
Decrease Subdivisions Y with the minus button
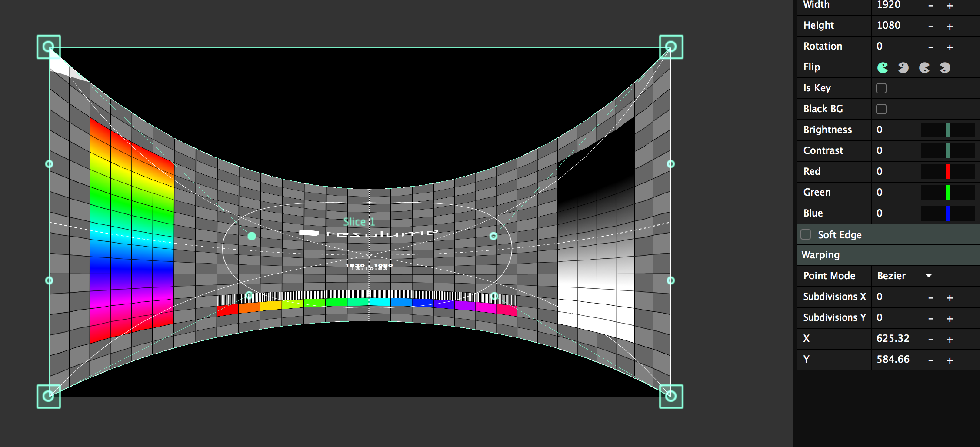coord(931,319)
